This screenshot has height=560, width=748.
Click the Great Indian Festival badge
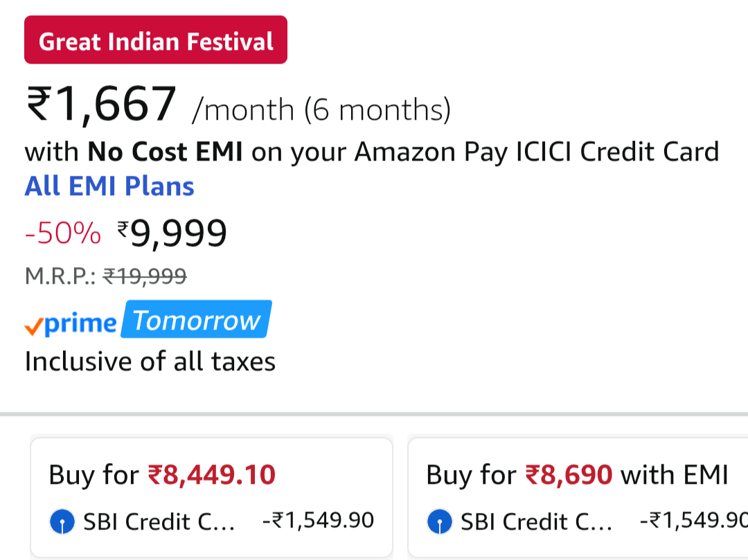click(x=156, y=41)
